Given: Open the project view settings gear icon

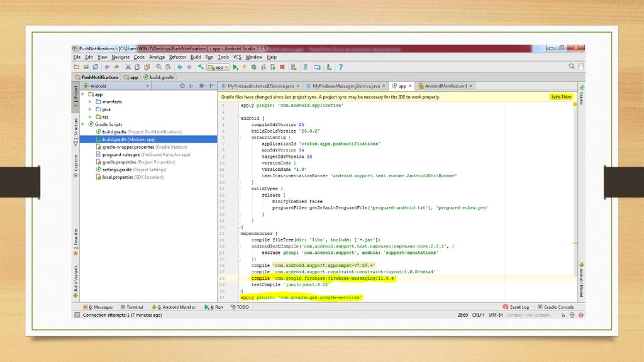Looking at the screenshot, I should (x=202, y=85).
